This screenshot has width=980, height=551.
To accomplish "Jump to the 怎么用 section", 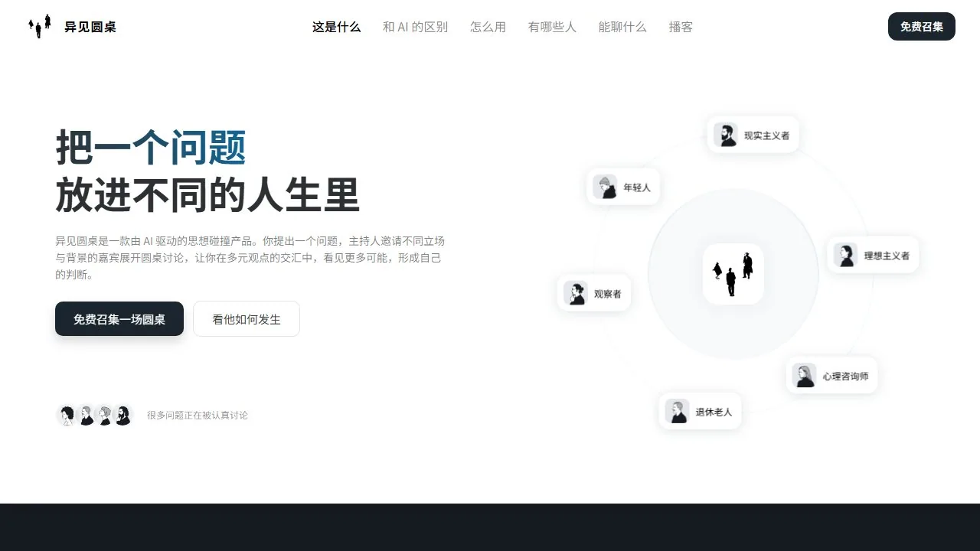I will click(x=488, y=27).
